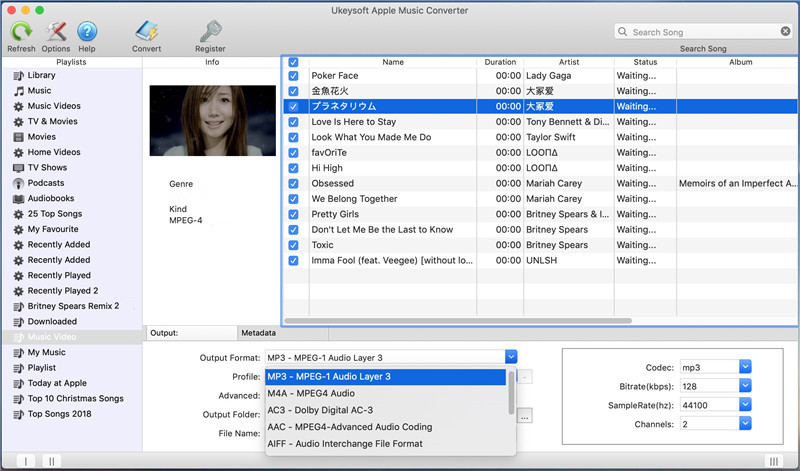Browse output folder with the ... button

[524, 415]
